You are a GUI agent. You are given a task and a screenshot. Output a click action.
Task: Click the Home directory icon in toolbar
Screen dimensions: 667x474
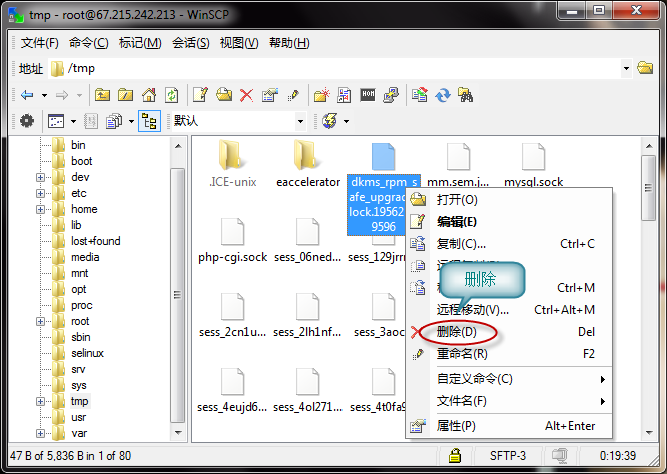tap(149, 95)
